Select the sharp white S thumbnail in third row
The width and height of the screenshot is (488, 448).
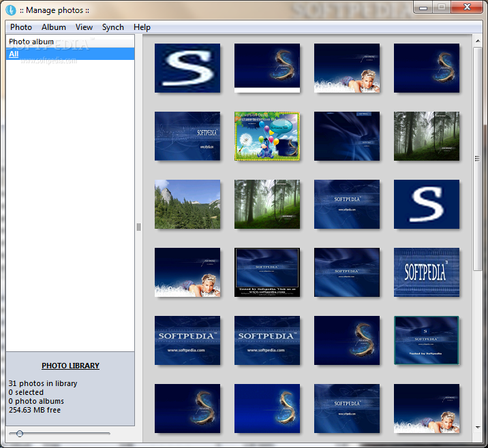click(427, 204)
